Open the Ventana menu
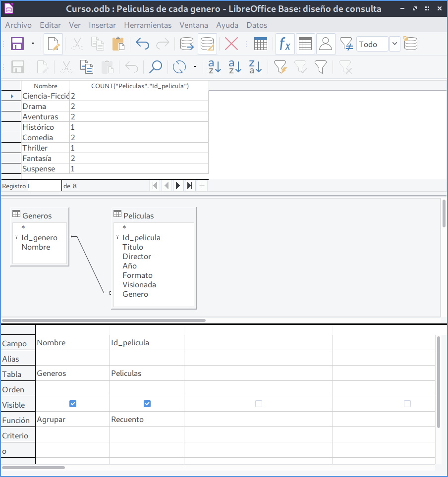The image size is (448, 477). (194, 25)
